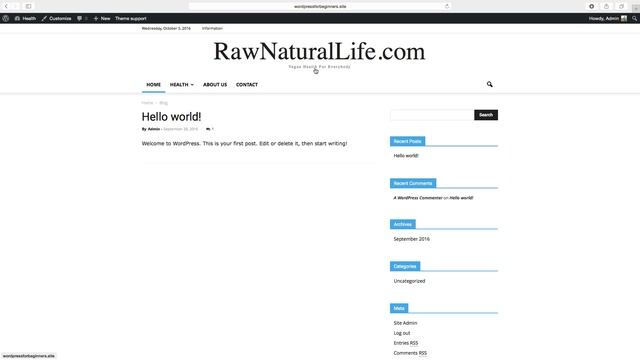Click the browser address bar
Viewport: 640px width, 360px height.
320,6
